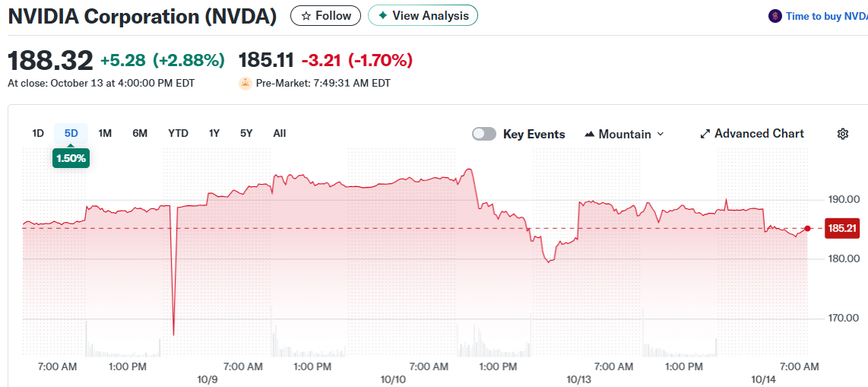Select the 5D time range

click(71, 133)
